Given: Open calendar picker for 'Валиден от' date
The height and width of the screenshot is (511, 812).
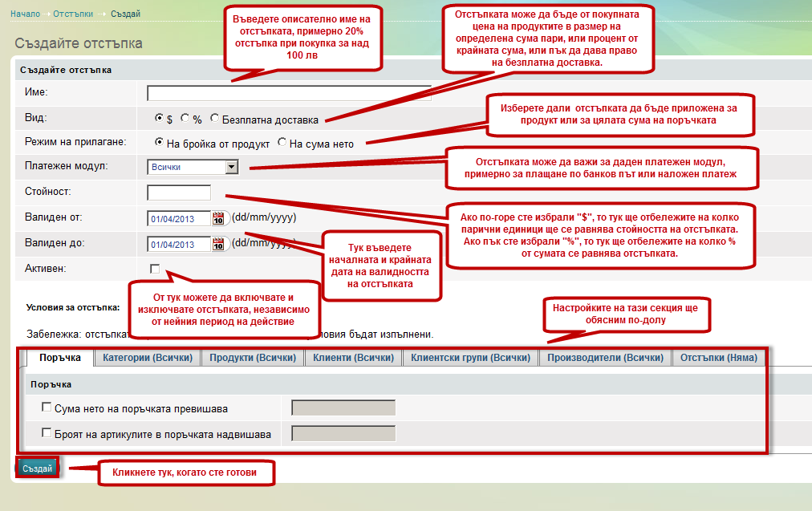Looking at the screenshot, I should (218, 218).
